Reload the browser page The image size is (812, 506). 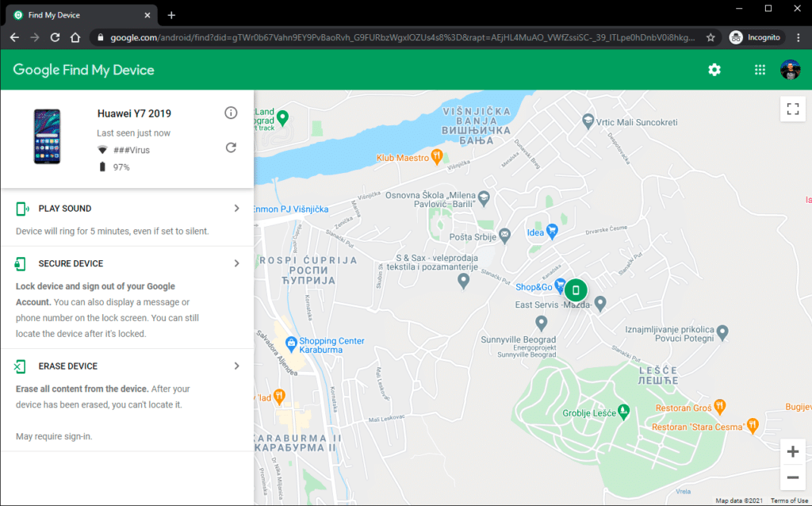(55, 37)
